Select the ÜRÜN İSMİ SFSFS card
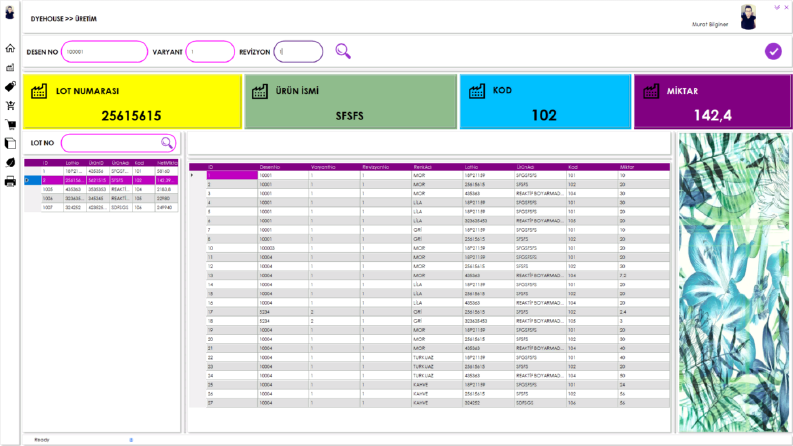793x446 pixels. (350, 102)
